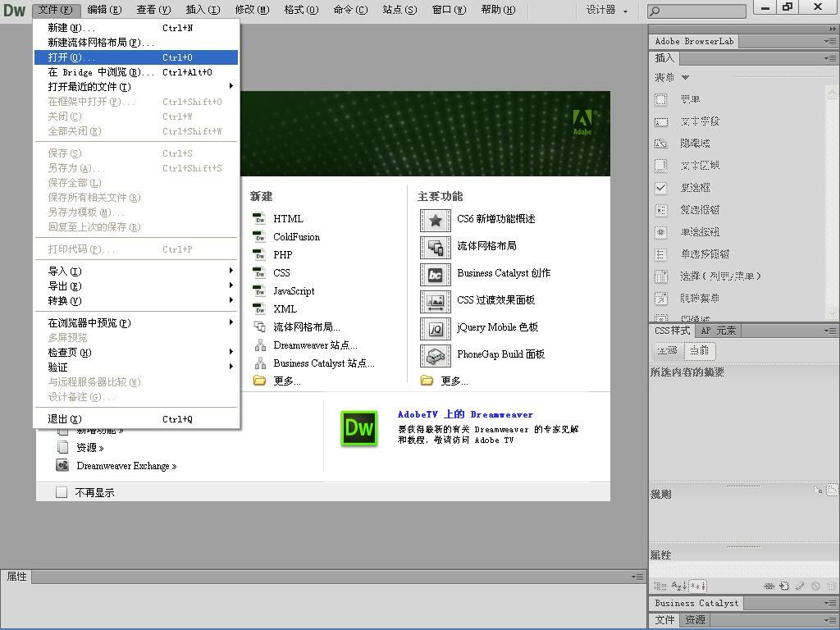Click the attach style sheet chain icon
840x630 pixels.
point(769,586)
